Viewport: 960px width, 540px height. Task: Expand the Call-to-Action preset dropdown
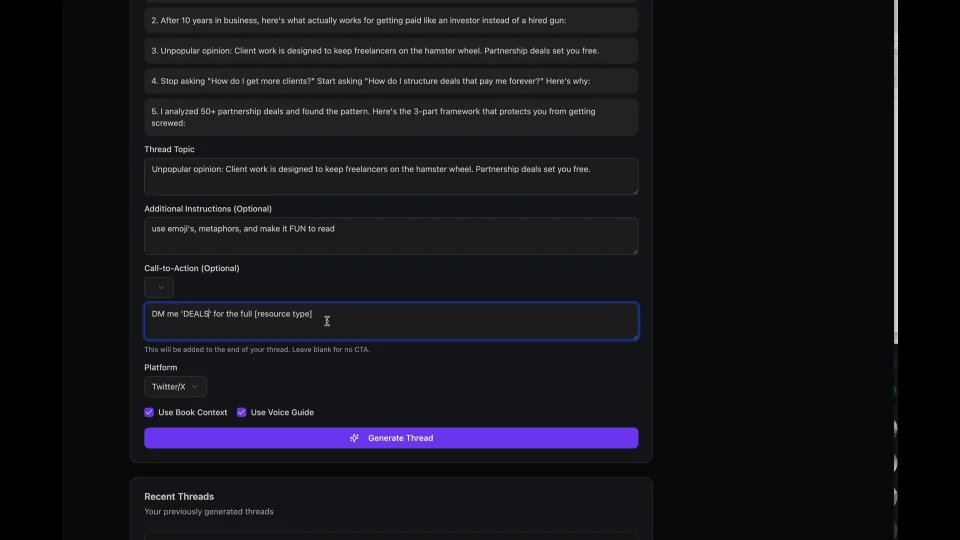pyautogui.click(x=159, y=288)
